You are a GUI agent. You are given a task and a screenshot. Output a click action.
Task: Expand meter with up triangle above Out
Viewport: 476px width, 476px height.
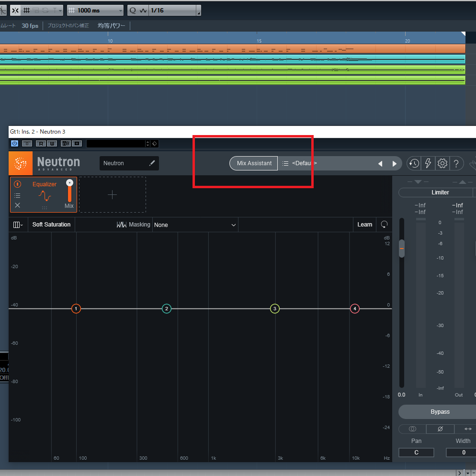tap(462, 182)
